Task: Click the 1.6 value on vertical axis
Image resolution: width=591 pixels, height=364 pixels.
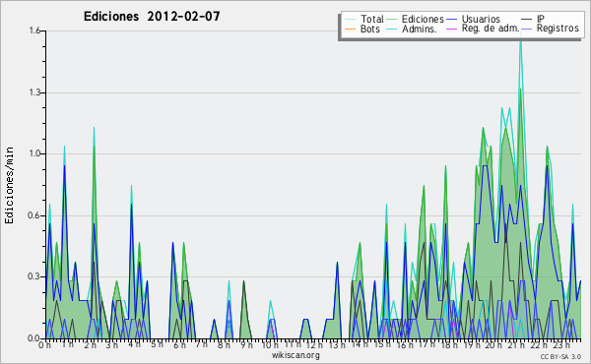Action: pos(34,30)
